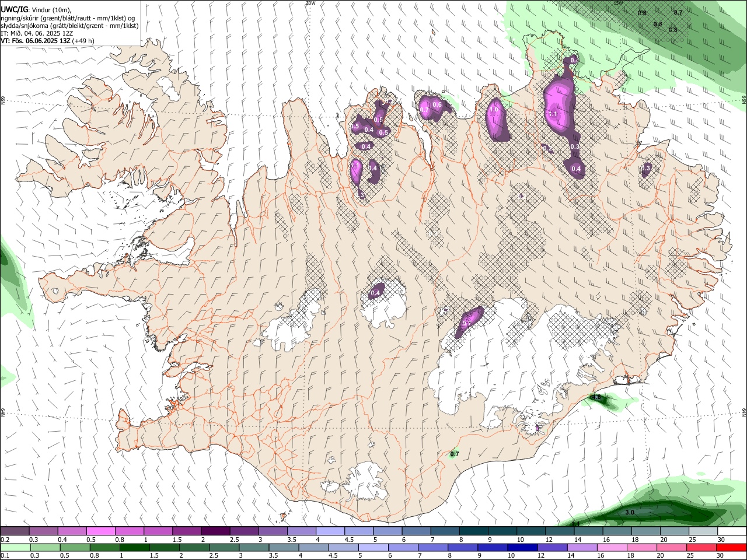Click the green '0.7' rain value in the south
The height and width of the screenshot is (560, 747).
point(455,454)
